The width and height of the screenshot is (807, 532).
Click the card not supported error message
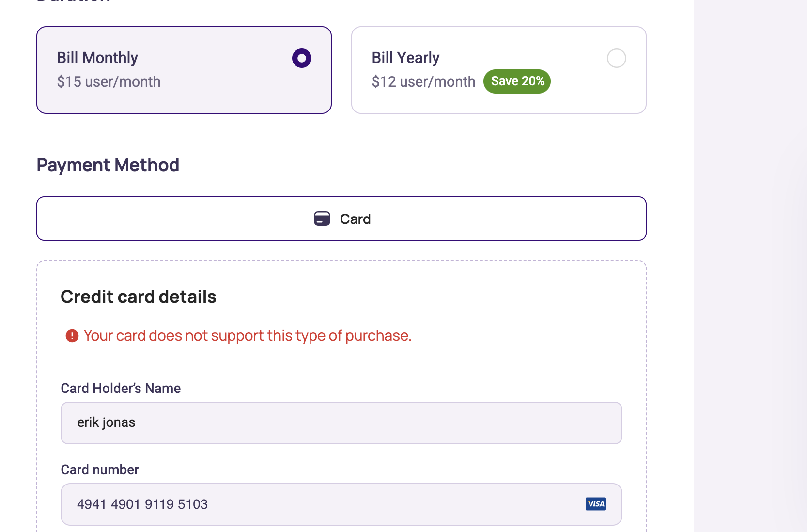point(248,336)
